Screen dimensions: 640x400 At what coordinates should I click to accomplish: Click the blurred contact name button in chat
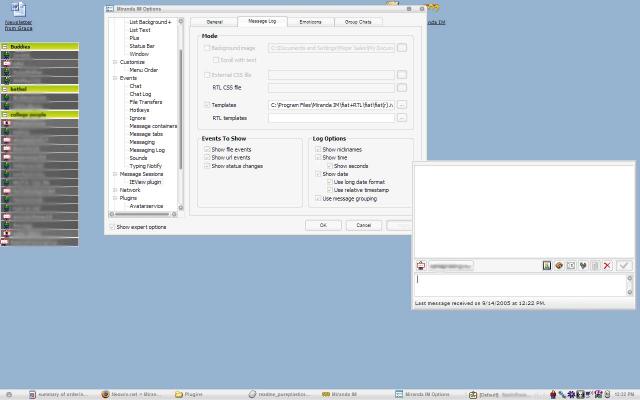[x=451, y=266]
